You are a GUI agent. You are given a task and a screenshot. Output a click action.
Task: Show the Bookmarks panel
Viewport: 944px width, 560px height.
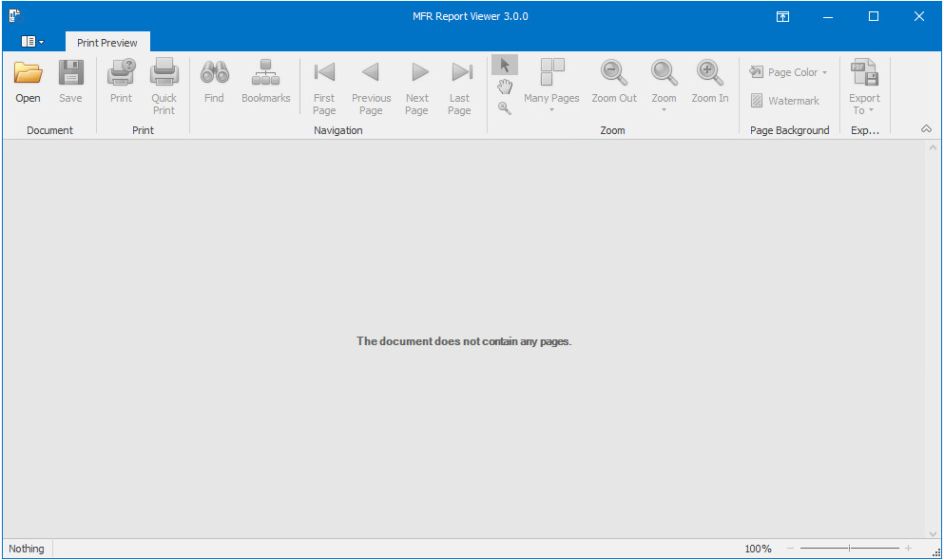[265, 82]
